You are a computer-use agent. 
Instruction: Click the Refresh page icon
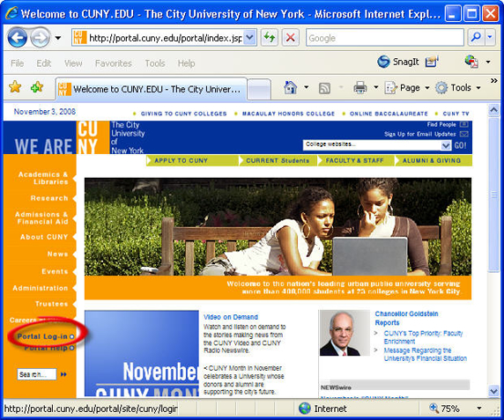click(x=270, y=38)
